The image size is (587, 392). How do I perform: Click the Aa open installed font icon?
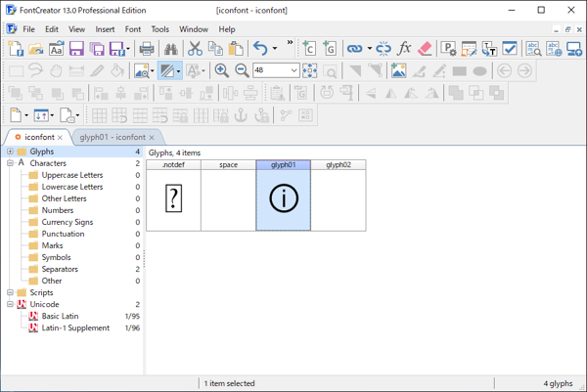(x=56, y=49)
